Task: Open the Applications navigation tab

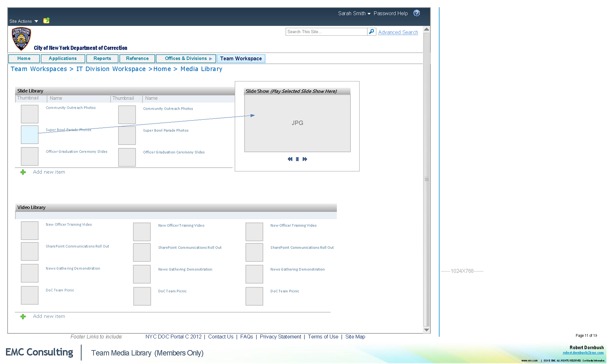Action: pyautogui.click(x=63, y=58)
